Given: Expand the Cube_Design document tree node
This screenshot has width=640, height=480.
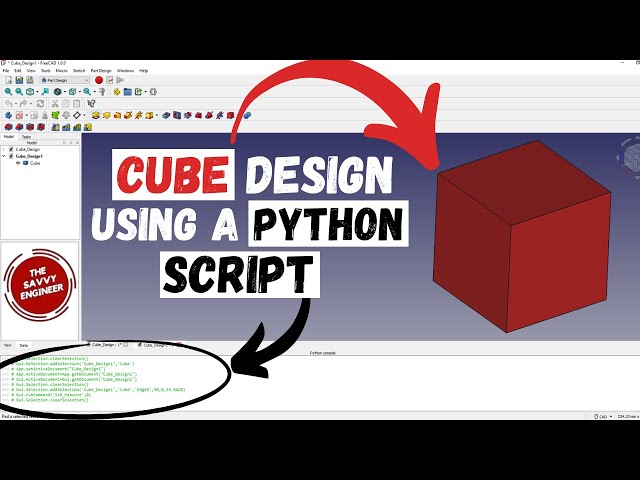Looking at the screenshot, I should tap(4, 149).
